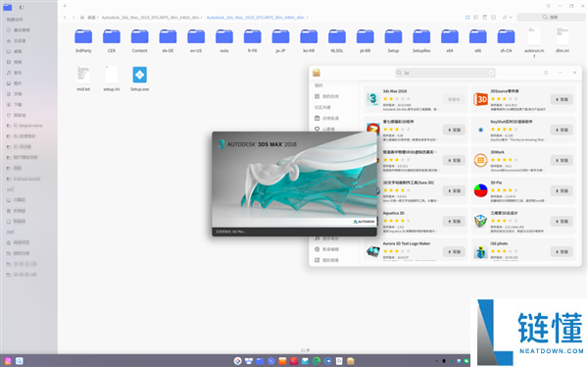Open the x64 folder
Viewport: 588px width, 367px height.
tap(450, 40)
